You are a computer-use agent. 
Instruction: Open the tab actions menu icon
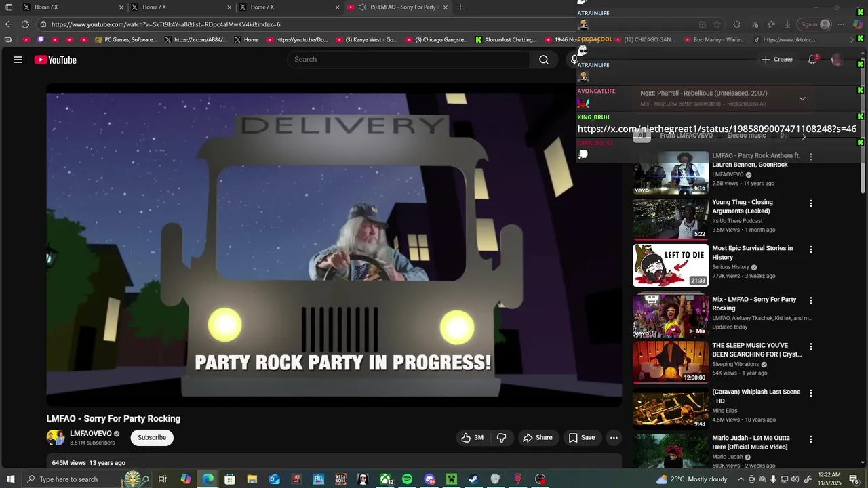click(9, 7)
